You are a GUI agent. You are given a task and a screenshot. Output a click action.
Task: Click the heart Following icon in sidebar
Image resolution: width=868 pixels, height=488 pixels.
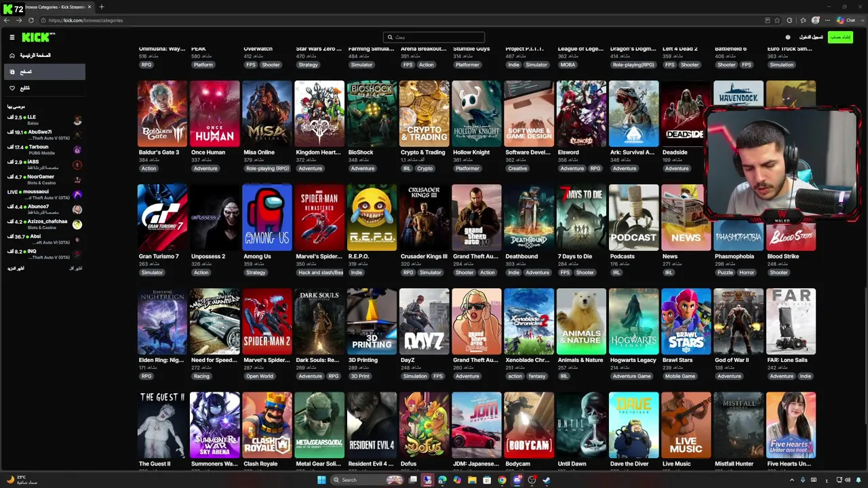pos(12,88)
